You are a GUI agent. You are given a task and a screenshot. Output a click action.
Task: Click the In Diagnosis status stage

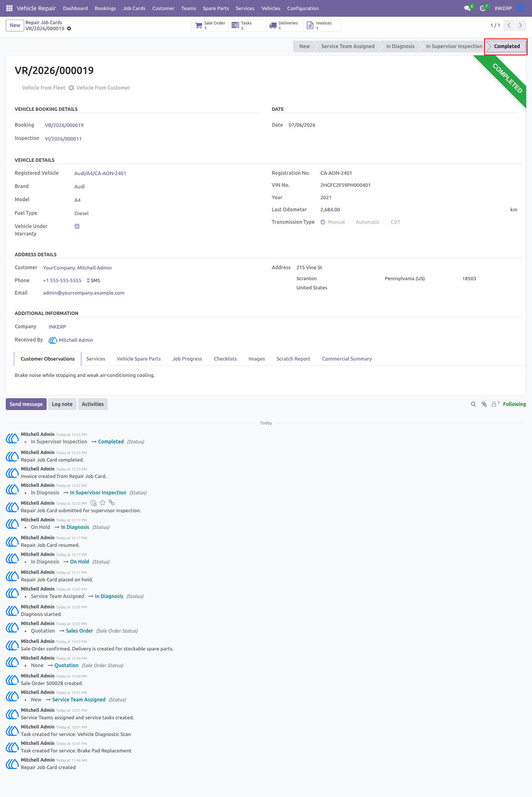tap(400, 46)
